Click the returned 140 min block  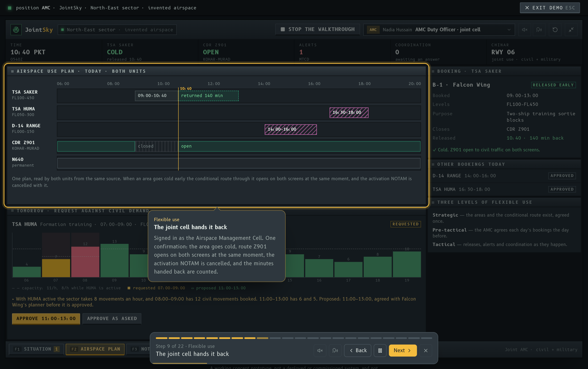click(x=209, y=96)
